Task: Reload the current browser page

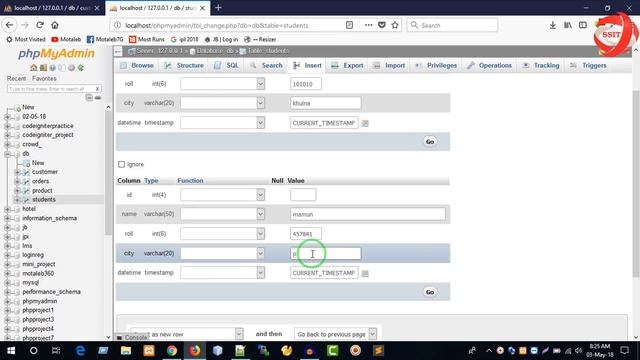Action: point(40,25)
